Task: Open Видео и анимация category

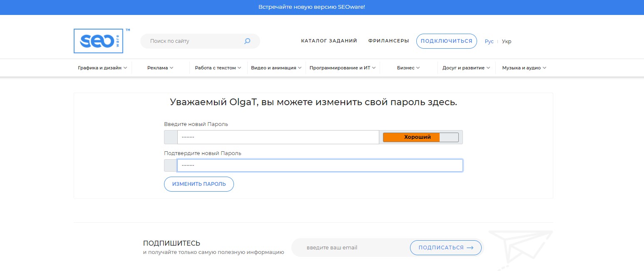Action: [x=276, y=68]
